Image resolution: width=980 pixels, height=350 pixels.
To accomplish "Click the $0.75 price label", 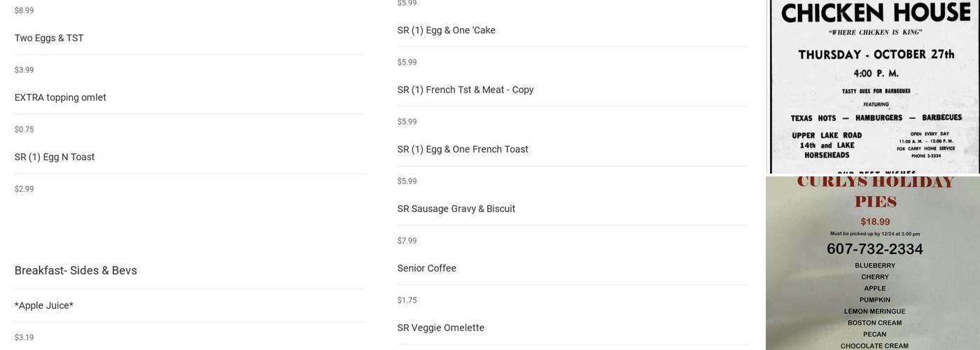I will tap(24, 129).
